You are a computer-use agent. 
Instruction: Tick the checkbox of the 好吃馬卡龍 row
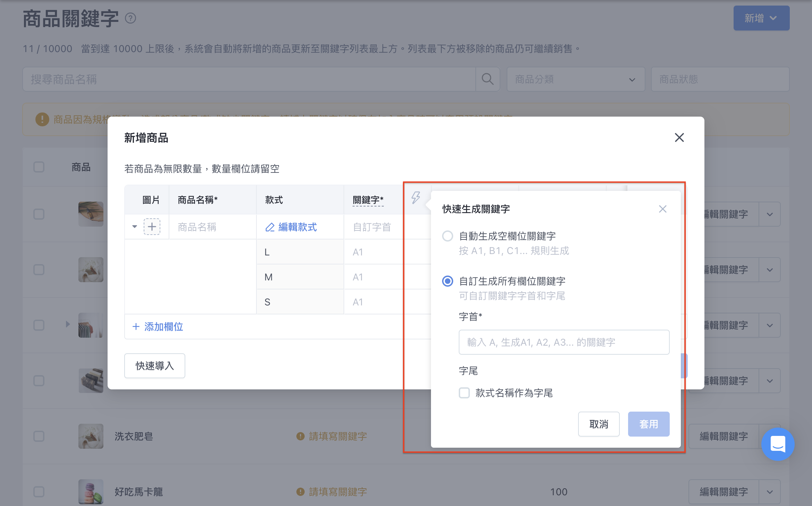coord(39,492)
